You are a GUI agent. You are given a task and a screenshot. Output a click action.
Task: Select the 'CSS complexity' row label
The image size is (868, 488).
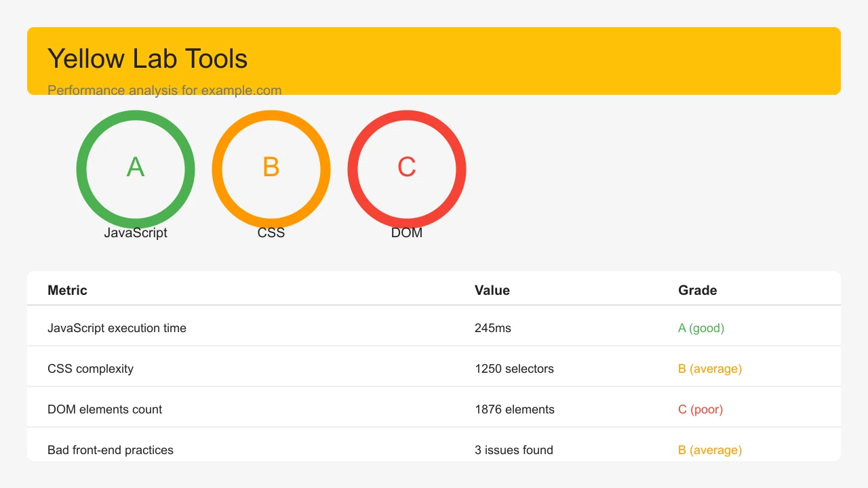(x=90, y=369)
